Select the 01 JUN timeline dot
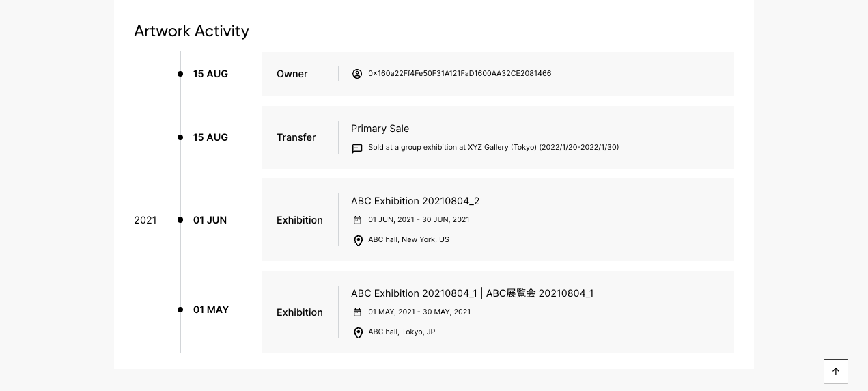Screen dimensions: 868x391 pyautogui.click(x=180, y=220)
